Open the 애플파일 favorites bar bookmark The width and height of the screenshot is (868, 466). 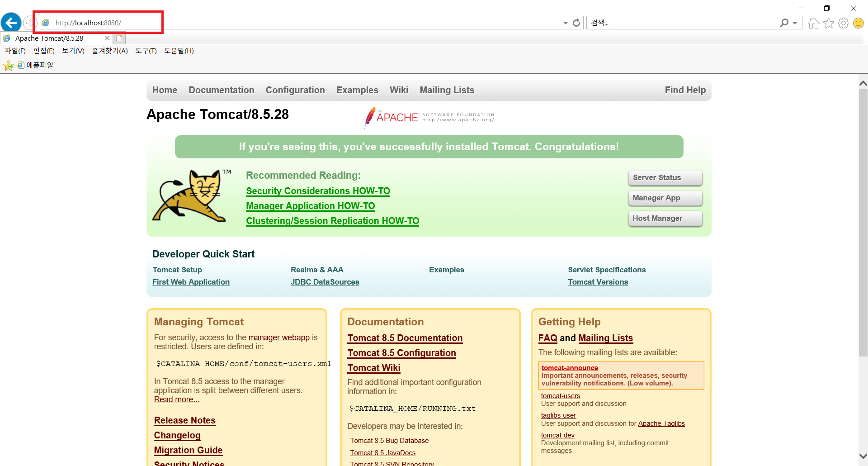35,65
